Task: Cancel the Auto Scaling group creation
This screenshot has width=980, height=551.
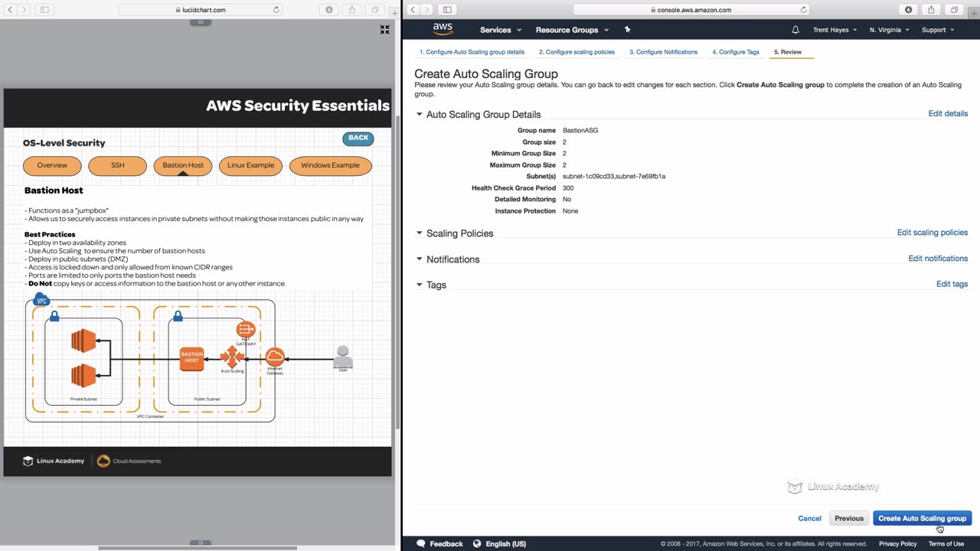Action: (x=809, y=518)
